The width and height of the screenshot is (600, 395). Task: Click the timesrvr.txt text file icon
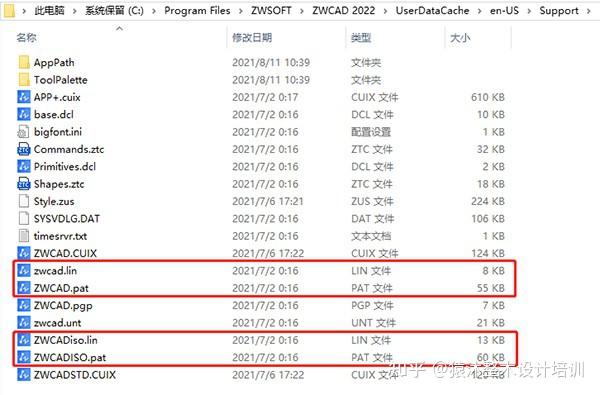[24, 236]
